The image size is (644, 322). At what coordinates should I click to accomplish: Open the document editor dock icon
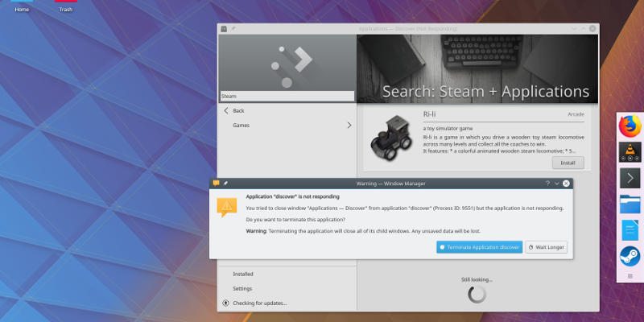click(x=630, y=230)
